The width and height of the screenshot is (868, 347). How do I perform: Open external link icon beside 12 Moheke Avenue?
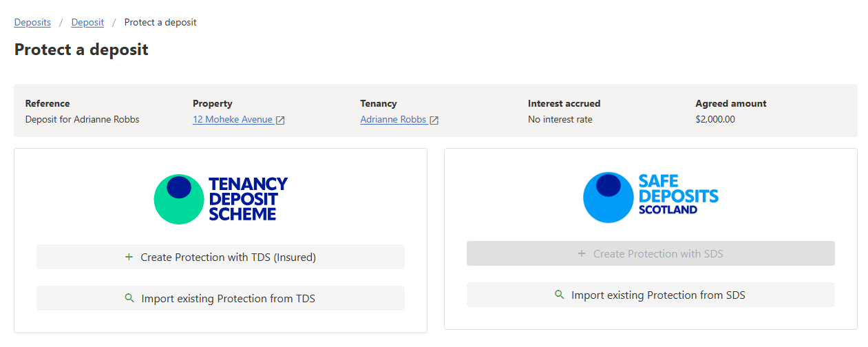click(280, 120)
